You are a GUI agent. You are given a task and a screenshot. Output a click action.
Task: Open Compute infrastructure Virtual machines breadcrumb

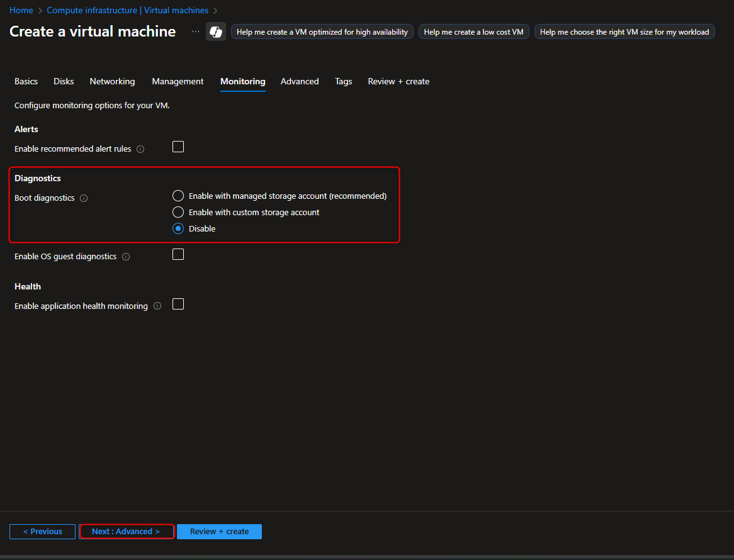pos(128,10)
